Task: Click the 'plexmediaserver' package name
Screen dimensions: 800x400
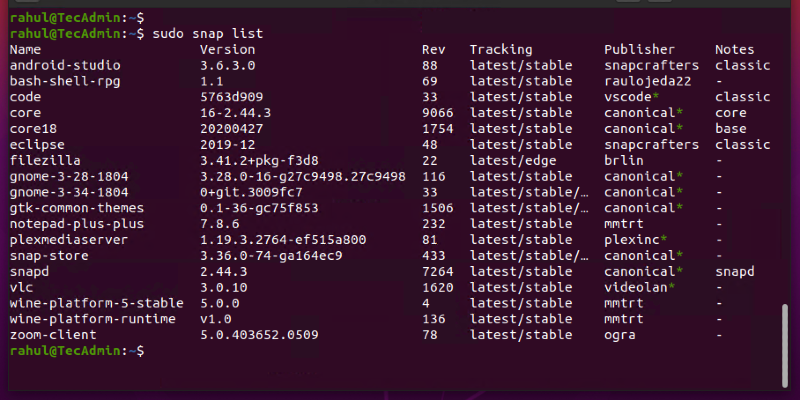Action: [x=69, y=240]
